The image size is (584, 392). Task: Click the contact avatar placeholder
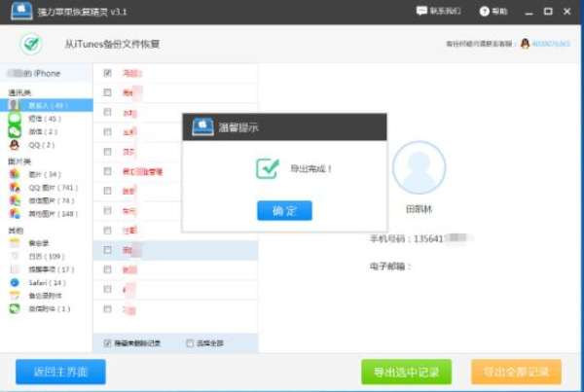click(419, 167)
